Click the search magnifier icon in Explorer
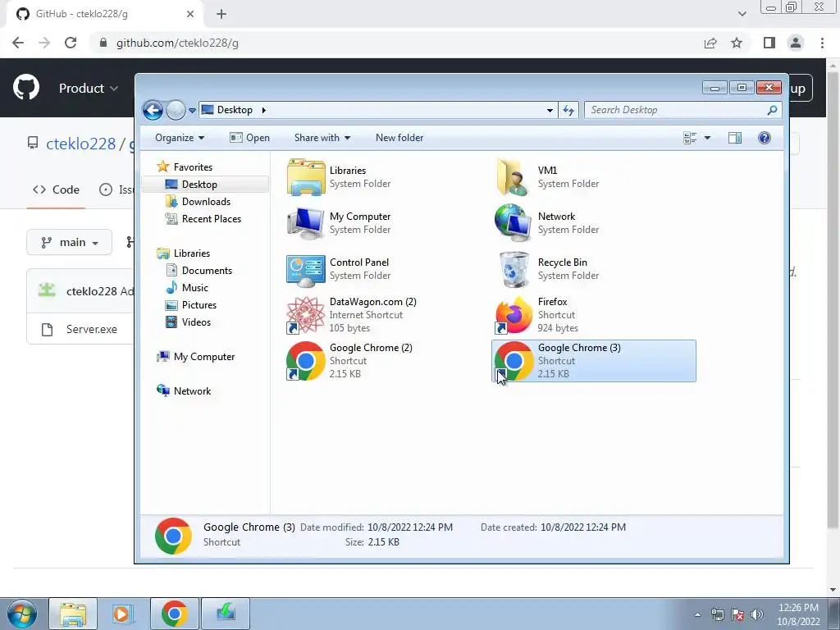This screenshot has width=840, height=630. [772, 111]
